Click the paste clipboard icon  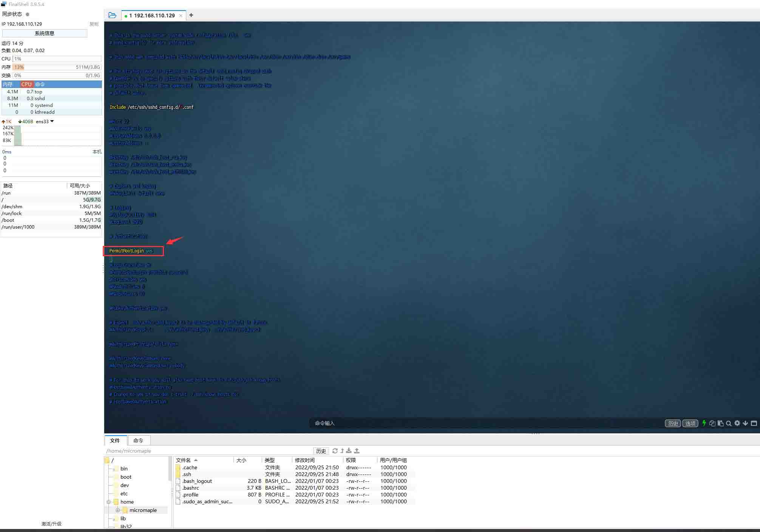coord(720,423)
